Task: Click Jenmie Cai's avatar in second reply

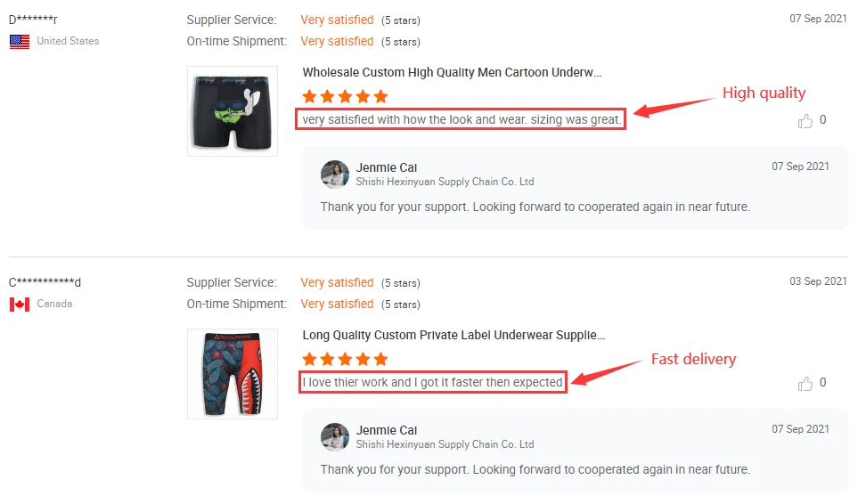Action: pos(335,436)
